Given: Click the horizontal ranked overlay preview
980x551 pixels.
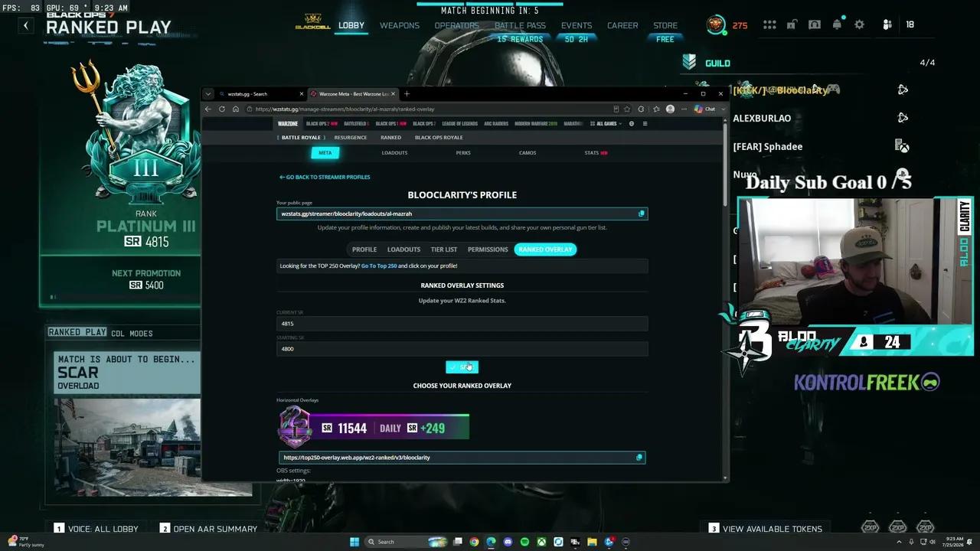Looking at the screenshot, I should (374, 428).
